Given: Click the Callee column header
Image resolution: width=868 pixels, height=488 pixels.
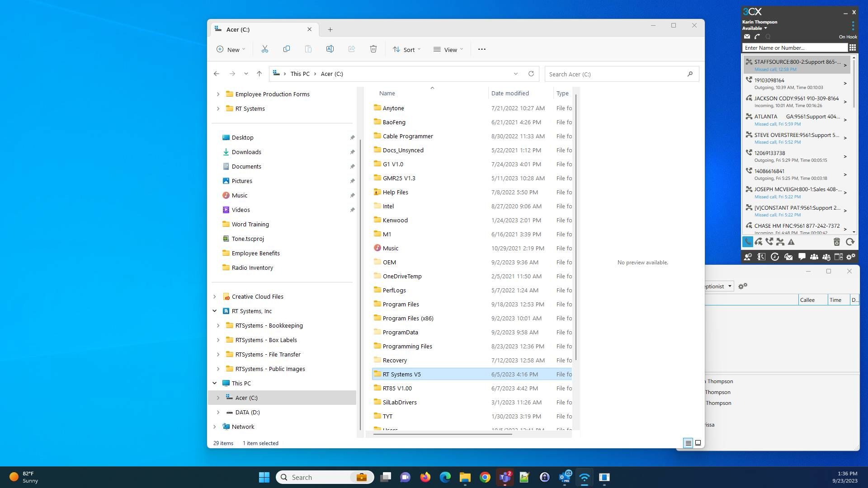Looking at the screenshot, I should tap(813, 300).
